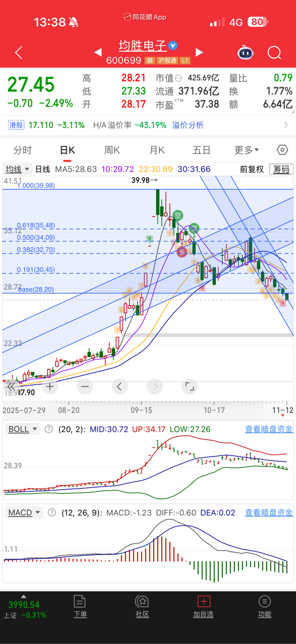Tap the verified badge beside 均胜电子
The width and height of the screenshot is (296, 644).
tap(173, 46)
